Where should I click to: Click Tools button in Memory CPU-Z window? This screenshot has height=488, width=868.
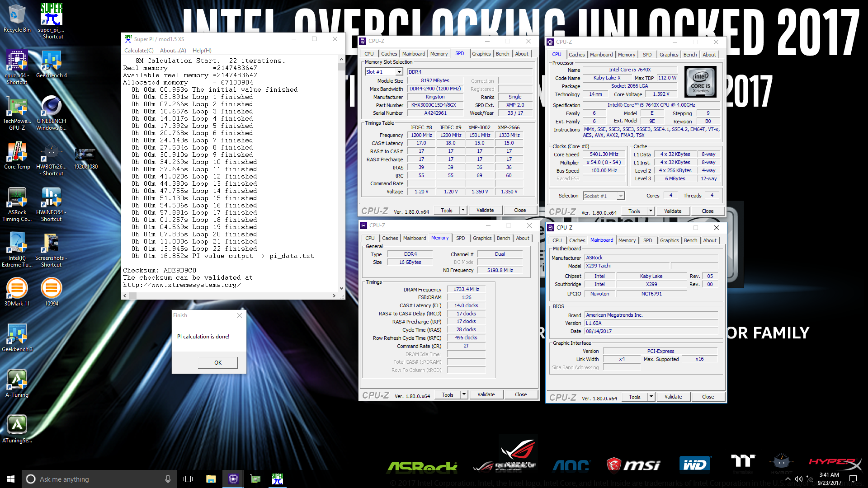(447, 394)
